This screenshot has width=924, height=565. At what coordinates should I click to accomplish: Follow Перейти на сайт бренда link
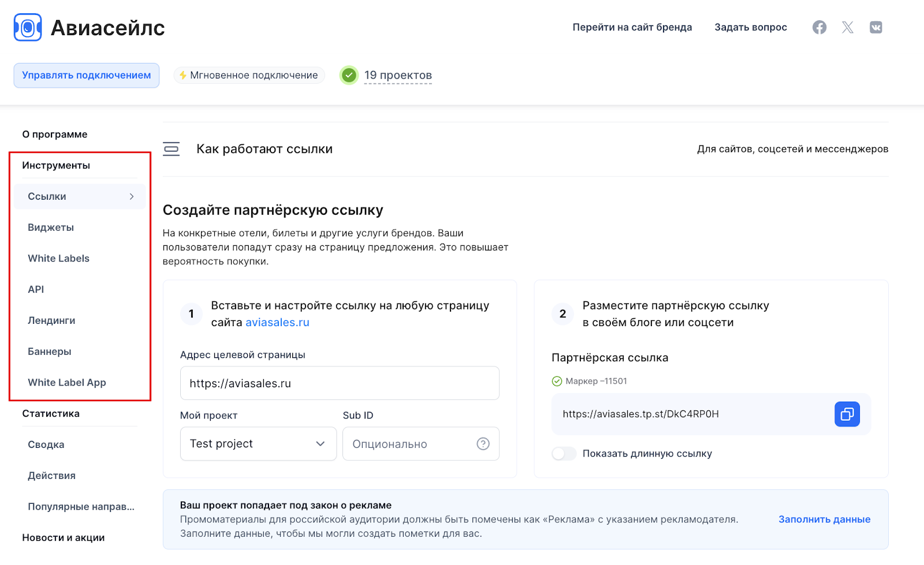(632, 27)
